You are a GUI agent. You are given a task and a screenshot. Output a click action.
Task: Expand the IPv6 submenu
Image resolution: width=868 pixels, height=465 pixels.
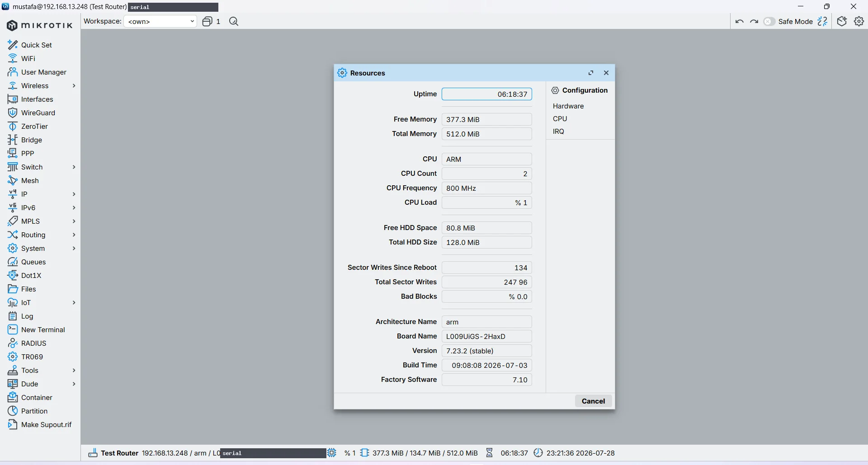(74, 207)
